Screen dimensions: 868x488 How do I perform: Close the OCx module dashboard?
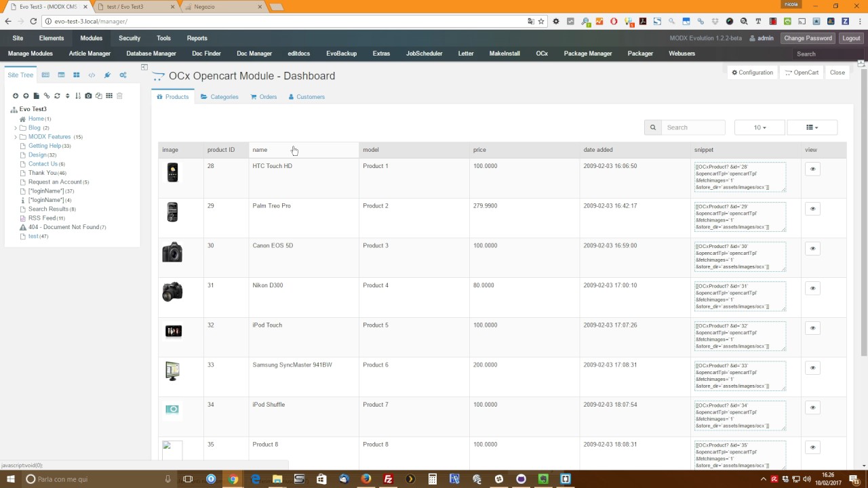click(x=837, y=73)
